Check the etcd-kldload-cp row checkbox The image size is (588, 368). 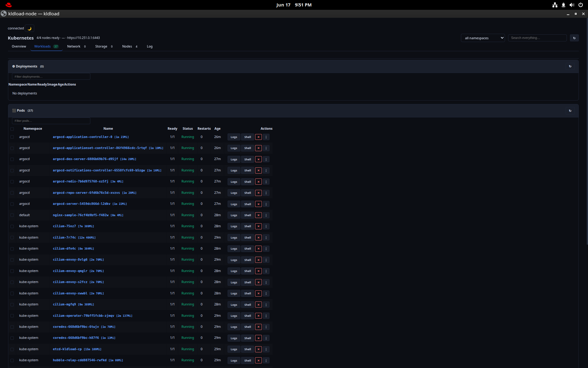(12, 349)
